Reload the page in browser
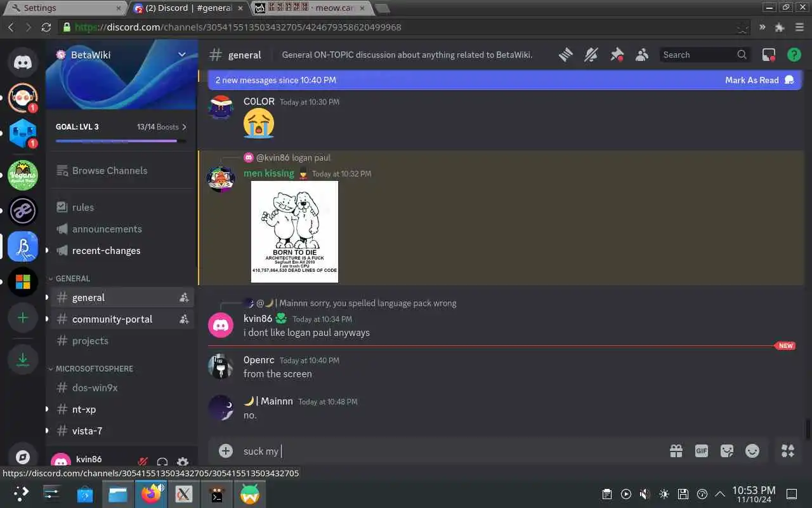 click(x=46, y=27)
